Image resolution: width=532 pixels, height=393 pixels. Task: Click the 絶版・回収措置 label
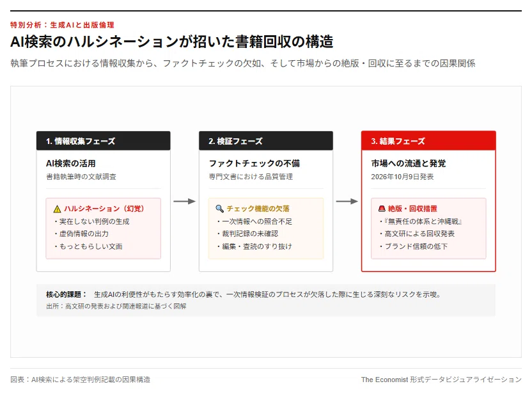412,209
